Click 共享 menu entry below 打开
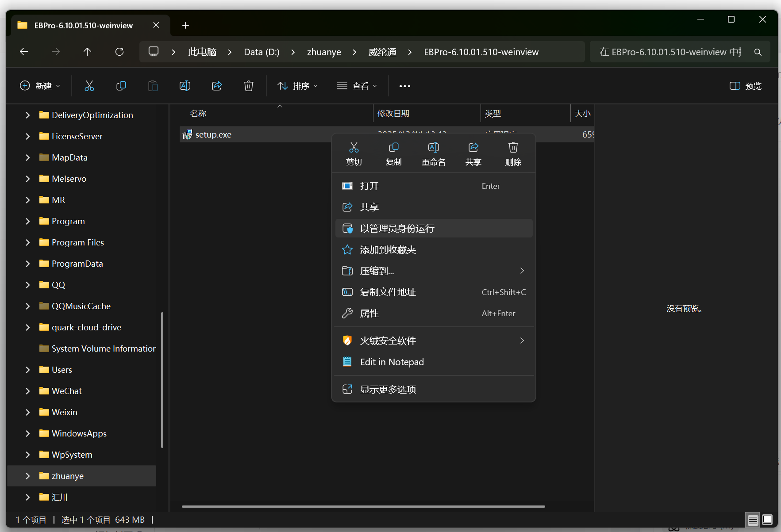Viewport: 781px width, 532px height. tap(434, 207)
